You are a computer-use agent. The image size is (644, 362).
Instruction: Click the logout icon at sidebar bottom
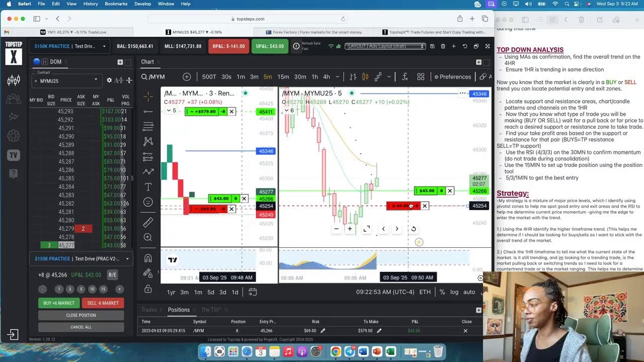(x=13, y=334)
